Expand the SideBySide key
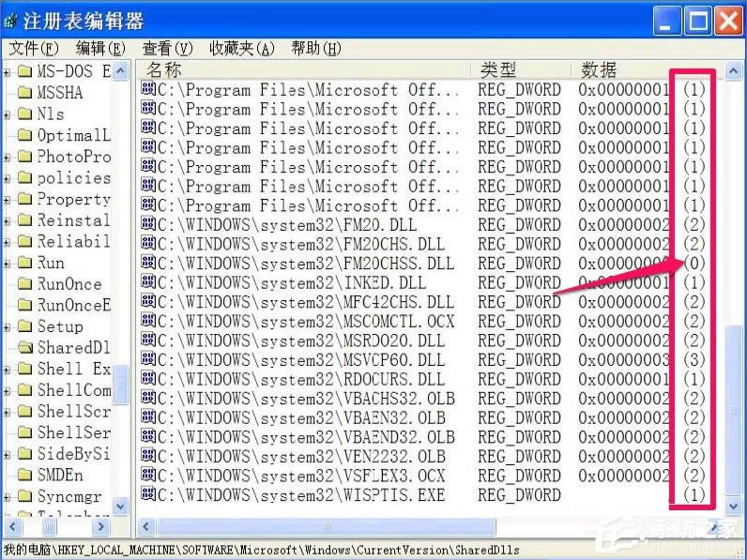Image resolution: width=747 pixels, height=560 pixels. click(8, 454)
